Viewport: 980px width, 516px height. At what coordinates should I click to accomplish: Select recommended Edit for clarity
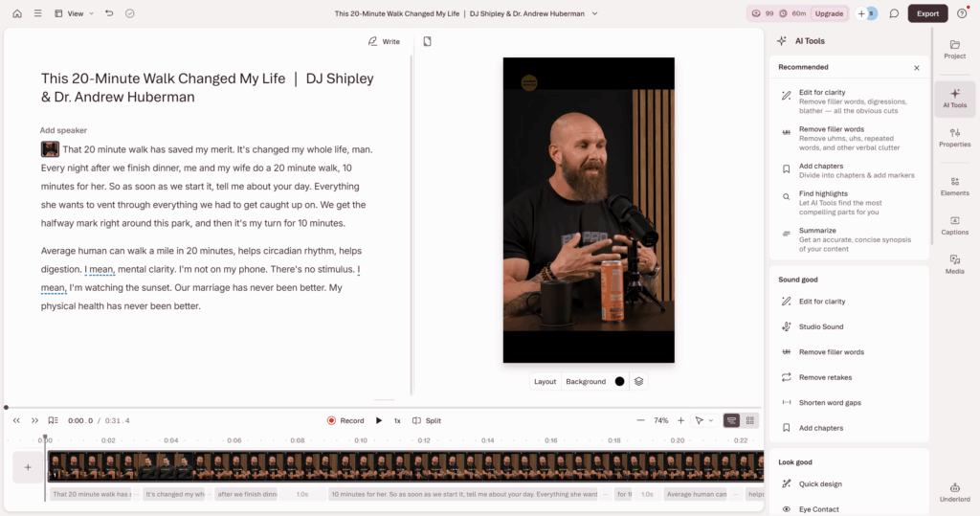coord(849,101)
